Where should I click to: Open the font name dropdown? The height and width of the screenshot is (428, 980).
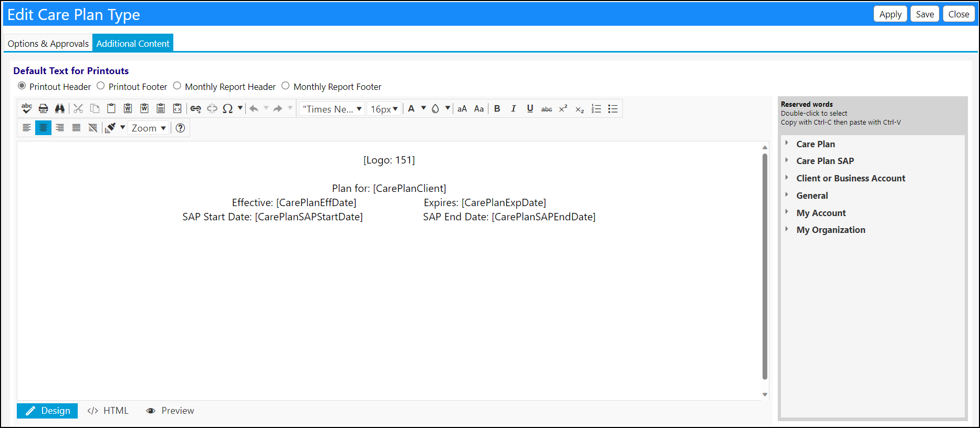coord(332,109)
